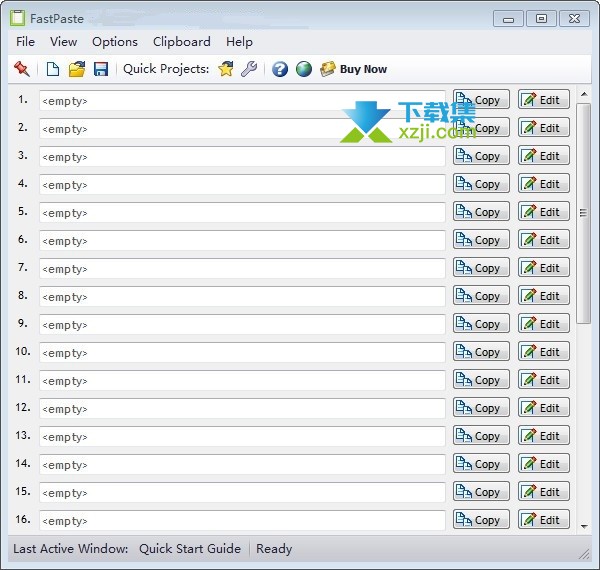Click the vertical scrollbar thumb
600x570 pixels.
pos(584,213)
